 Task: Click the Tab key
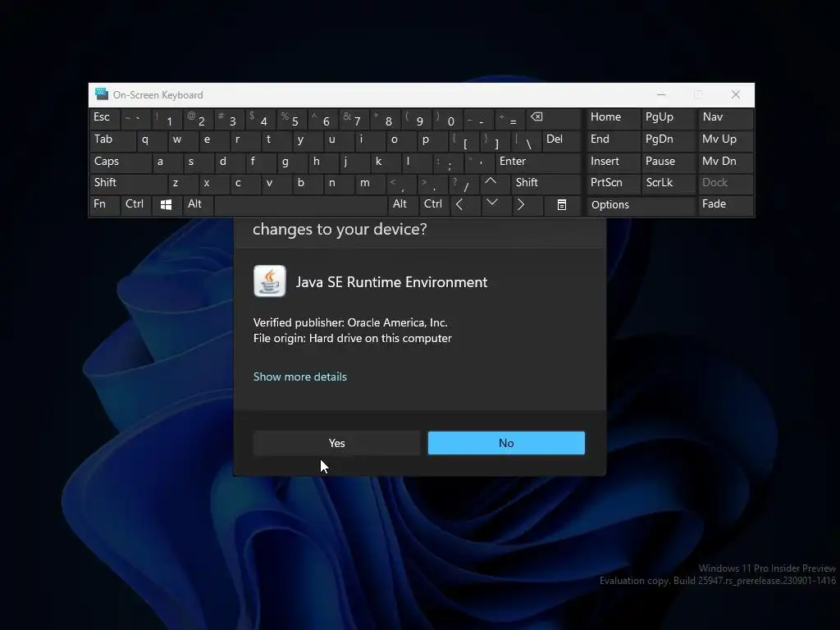112,140
